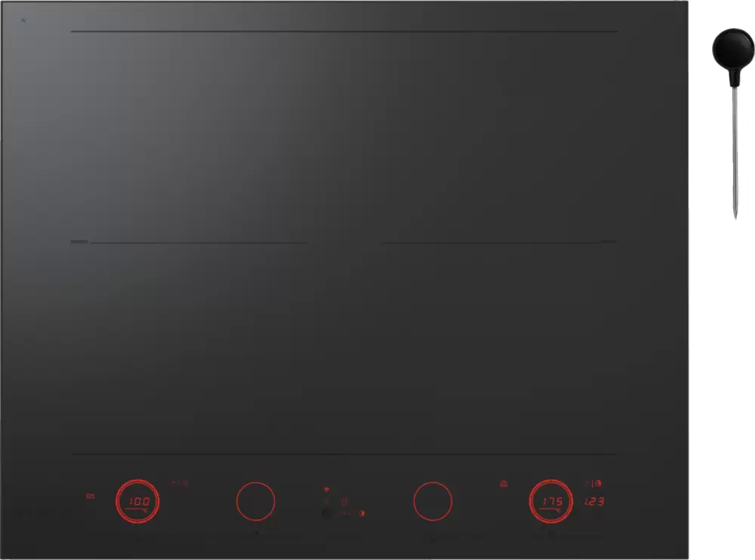Tap the Wi-Fi connectivity indicator icon

click(x=326, y=490)
